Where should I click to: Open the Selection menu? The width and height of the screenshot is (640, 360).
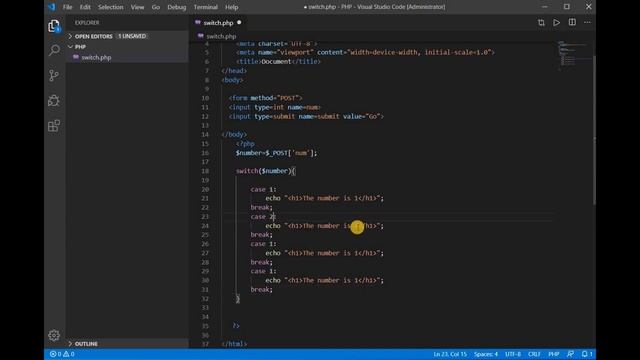click(x=111, y=7)
